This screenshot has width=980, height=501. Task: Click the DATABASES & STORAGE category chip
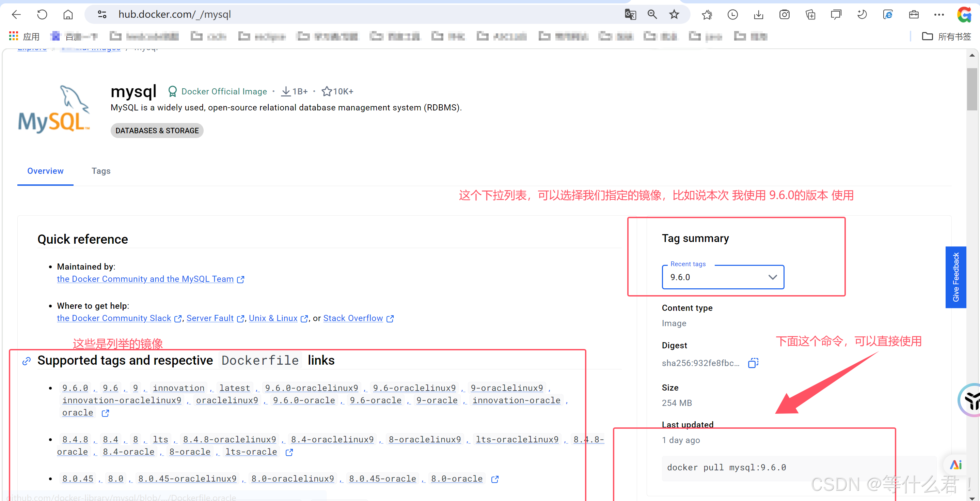tap(157, 131)
